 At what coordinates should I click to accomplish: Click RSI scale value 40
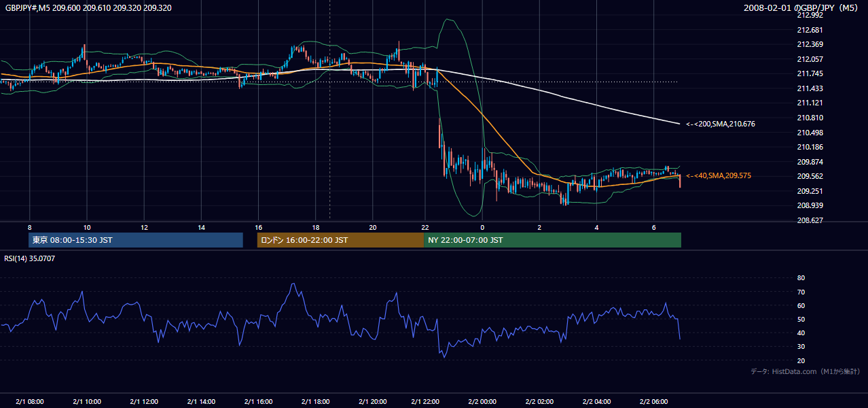pyautogui.click(x=801, y=333)
